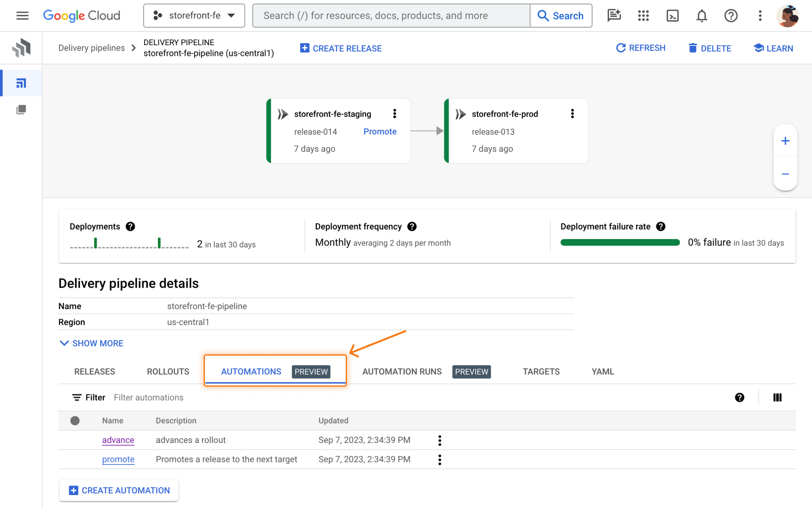This screenshot has width=812, height=508.
Task: Click the notifications bell icon
Action: (701, 15)
